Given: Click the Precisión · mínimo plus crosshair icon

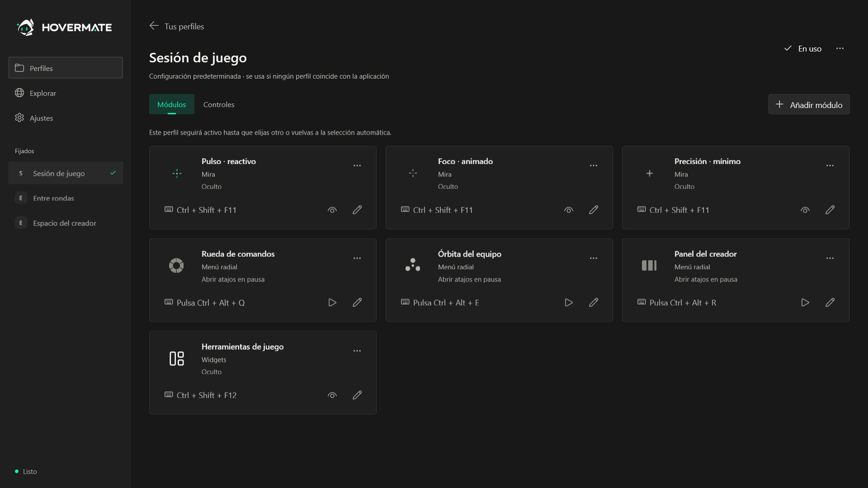Looking at the screenshot, I should click(650, 174).
